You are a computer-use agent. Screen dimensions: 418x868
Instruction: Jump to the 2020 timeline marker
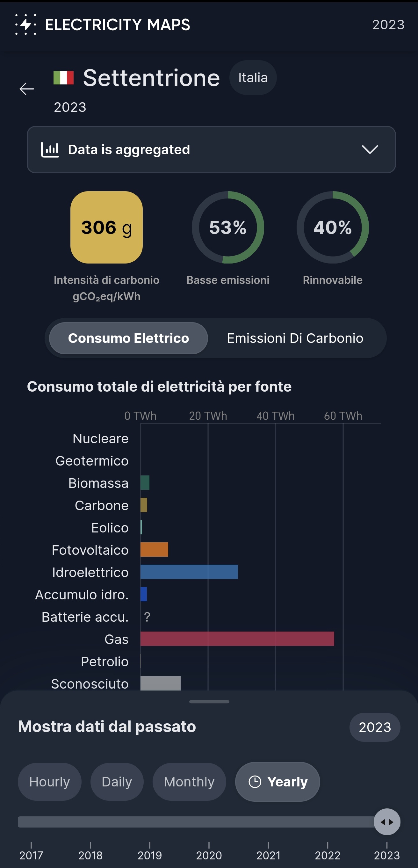(209, 851)
